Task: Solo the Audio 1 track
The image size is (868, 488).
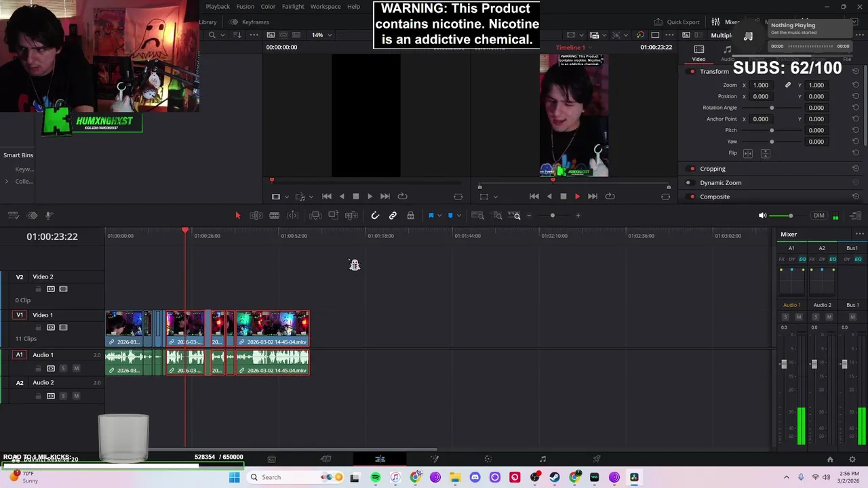Action: 63,368
